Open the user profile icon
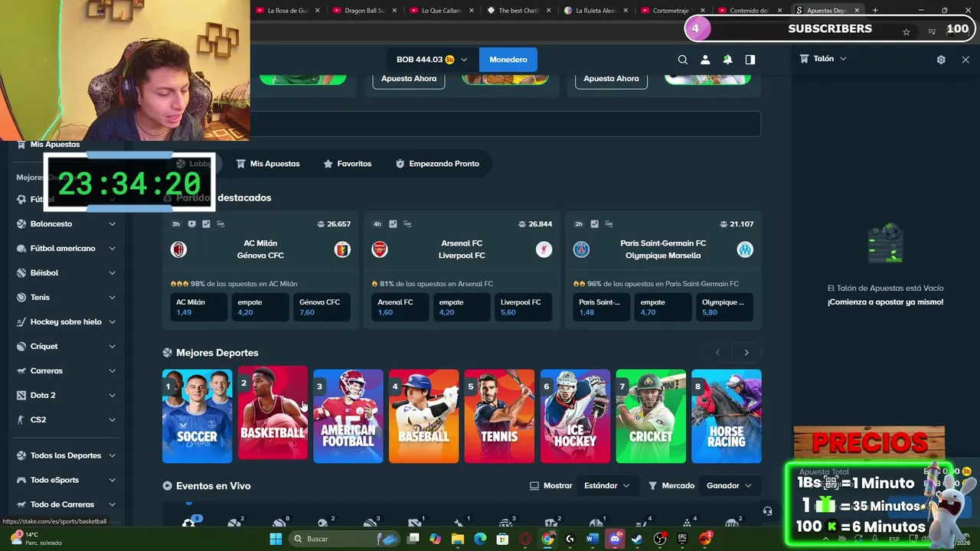980x551 pixels. [705, 60]
